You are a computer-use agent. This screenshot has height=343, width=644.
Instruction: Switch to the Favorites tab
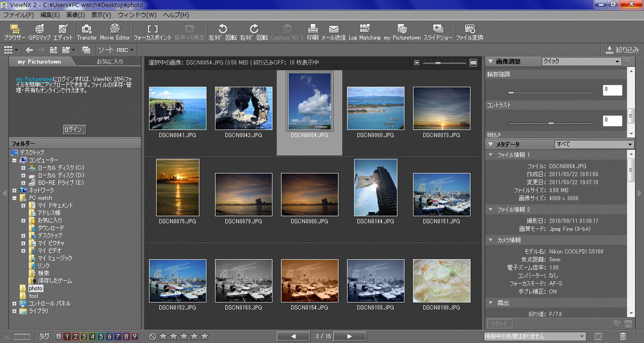point(109,62)
